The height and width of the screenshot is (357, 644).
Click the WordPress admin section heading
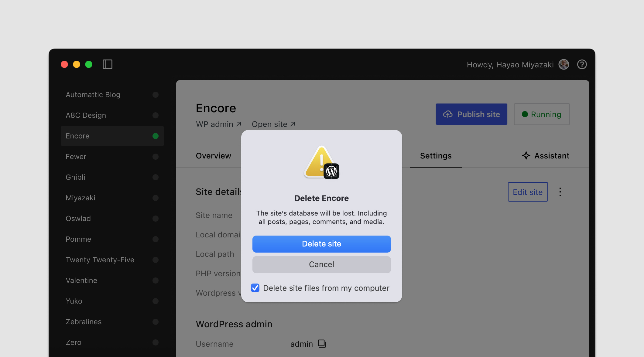tap(234, 324)
